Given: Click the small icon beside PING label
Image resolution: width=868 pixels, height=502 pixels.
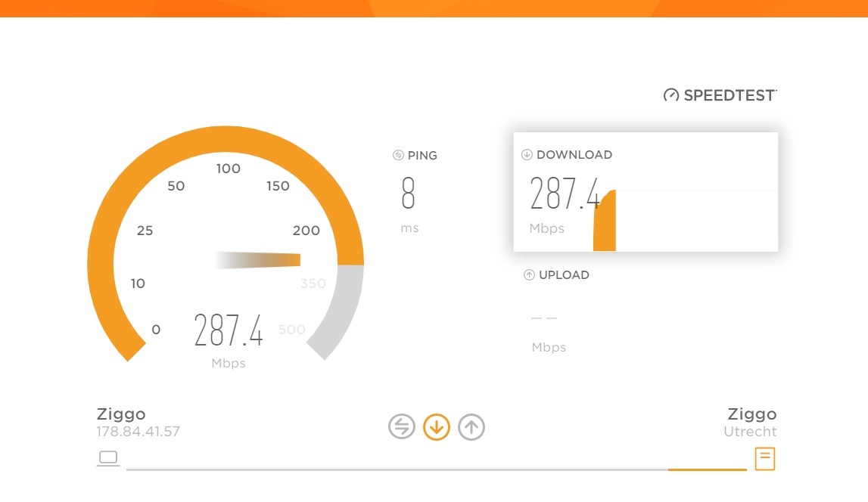Looking at the screenshot, I should click(x=398, y=156).
